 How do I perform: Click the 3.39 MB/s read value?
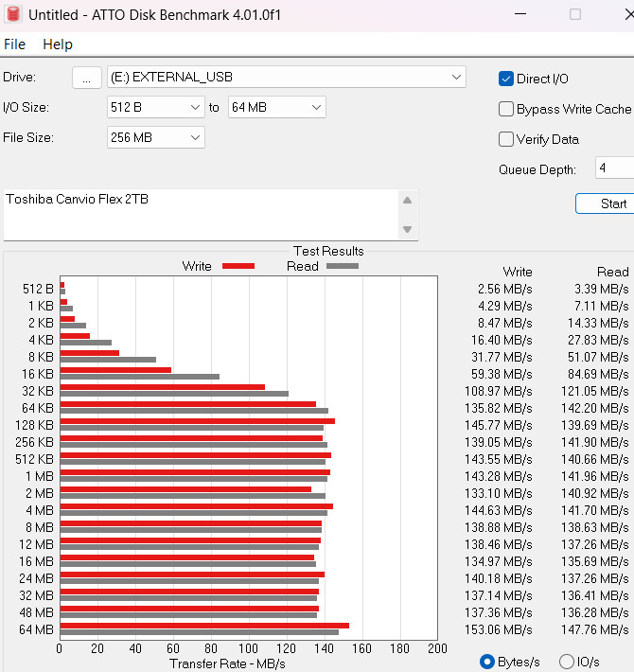(x=602, y=289)
